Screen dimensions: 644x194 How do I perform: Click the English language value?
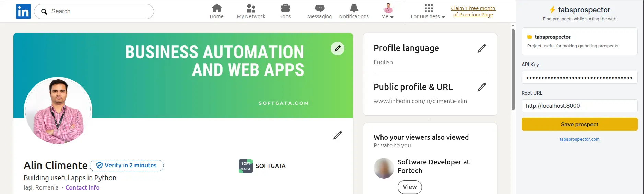(383, 62)
